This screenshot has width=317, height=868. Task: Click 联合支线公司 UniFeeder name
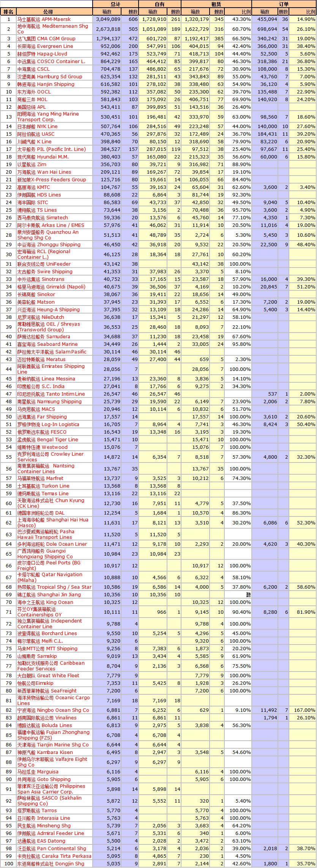click(44, 264)
